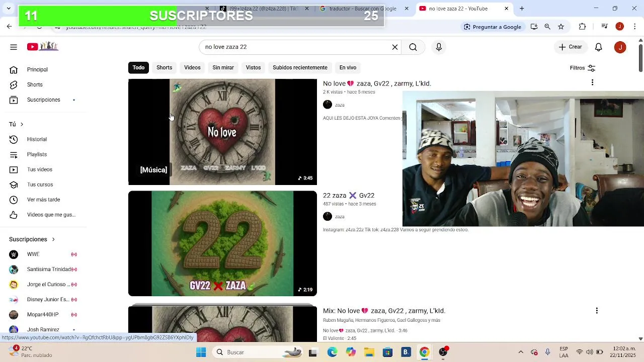Screen dimensions: 644x362
Task: Clear the search query with the X
Action: pyautogui.click(x=395, y=47)
